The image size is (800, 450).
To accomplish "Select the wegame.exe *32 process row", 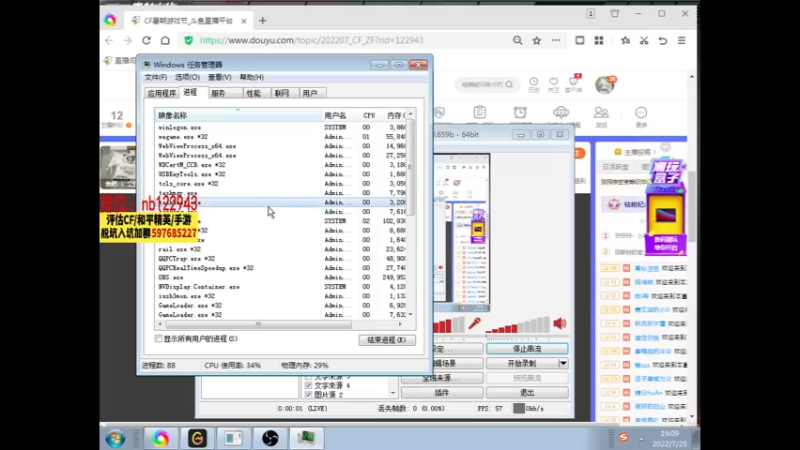I will click(282, 137).
